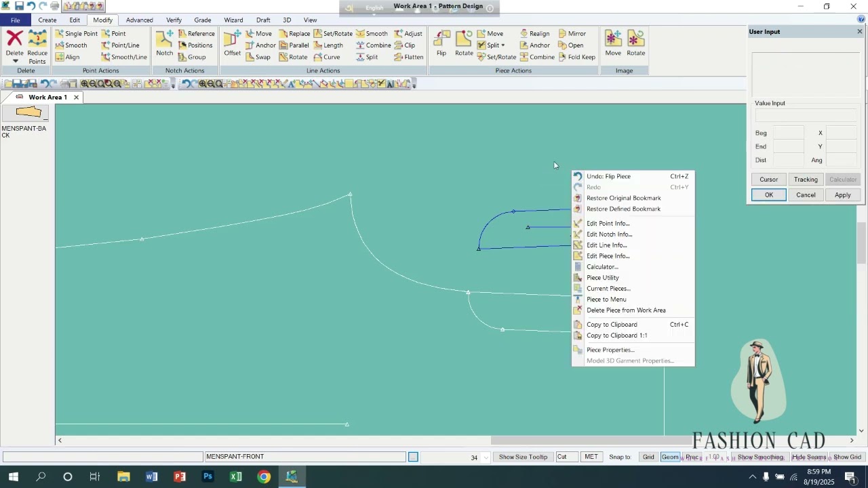Toggle Snap to Geom
868x488 pixels.
(x=670, y=457)
